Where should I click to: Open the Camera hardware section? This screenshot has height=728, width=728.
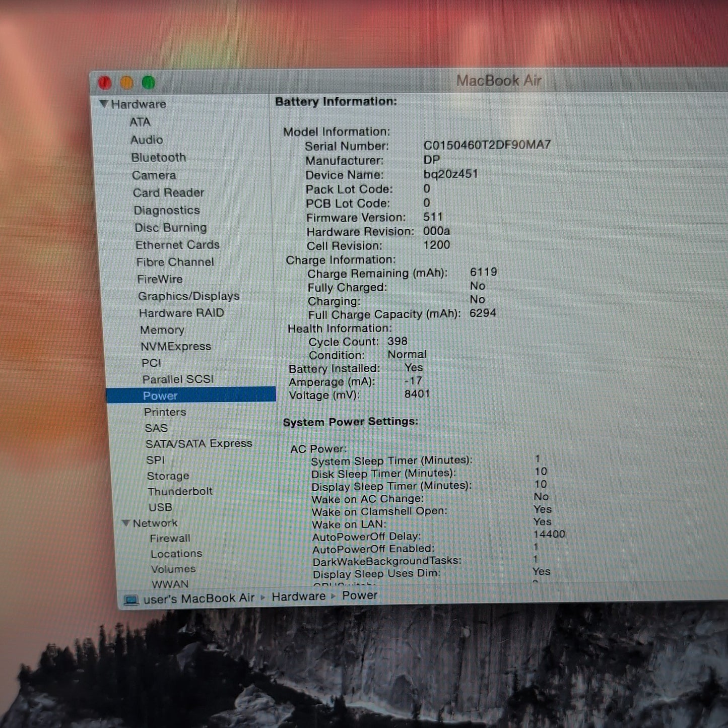[x=154, y=175]
